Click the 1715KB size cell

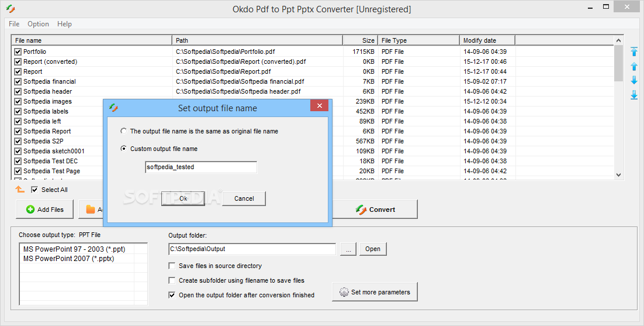pos(363,52)
